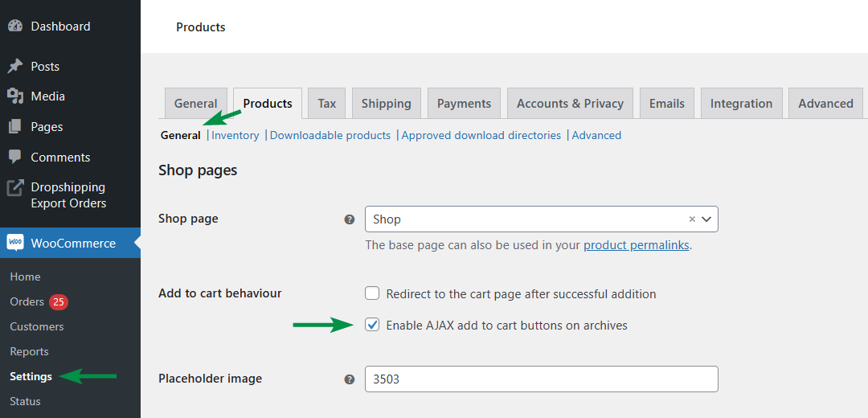Click the Shop page help tooltip icon
The image size is (868, 418).
tap(350, 219)
